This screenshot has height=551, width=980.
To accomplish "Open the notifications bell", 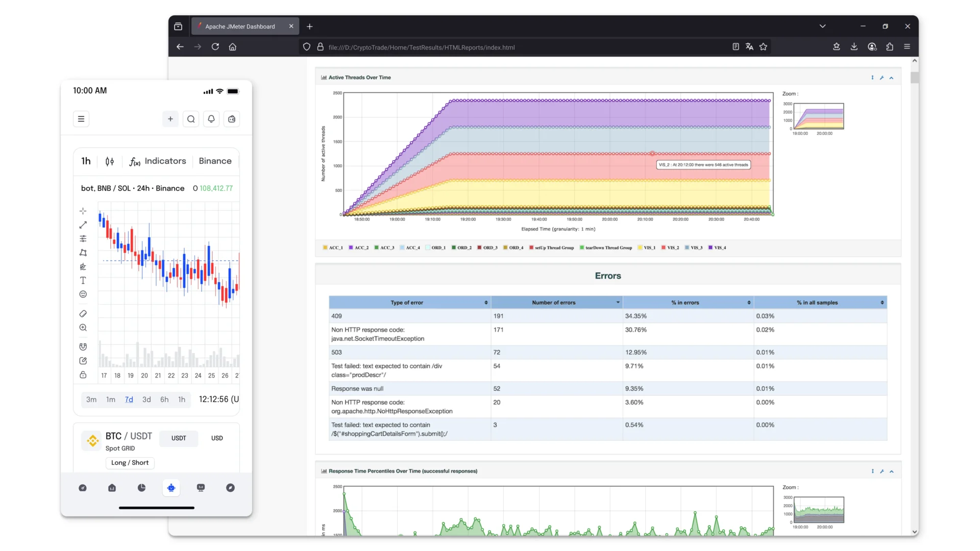I will pos(211,119).
